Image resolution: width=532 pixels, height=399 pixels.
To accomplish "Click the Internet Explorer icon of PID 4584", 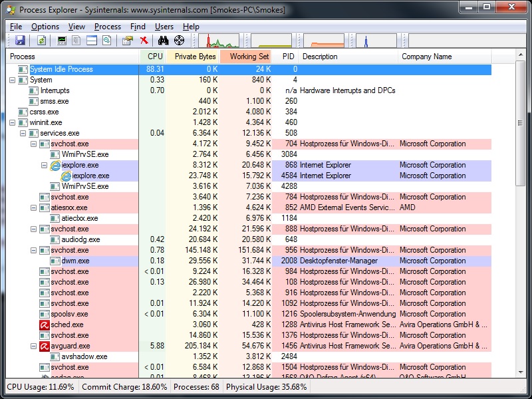I will click(66, 176).
